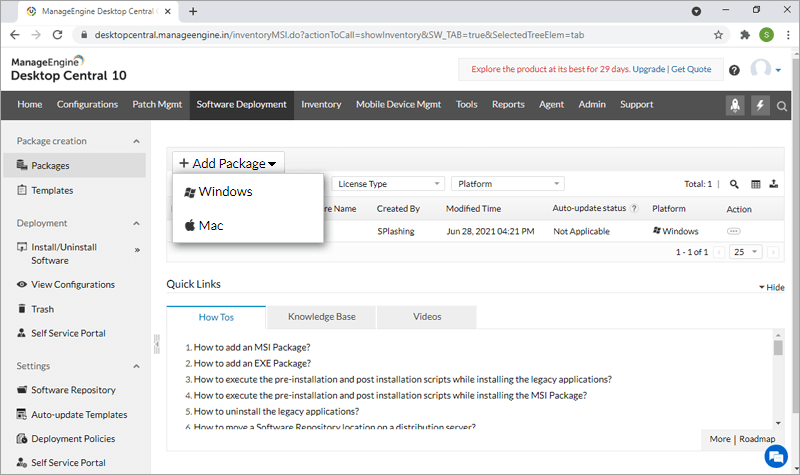Hide the Quick Links panel
This screenshot has width=800, height=475.
pos(771,287)
